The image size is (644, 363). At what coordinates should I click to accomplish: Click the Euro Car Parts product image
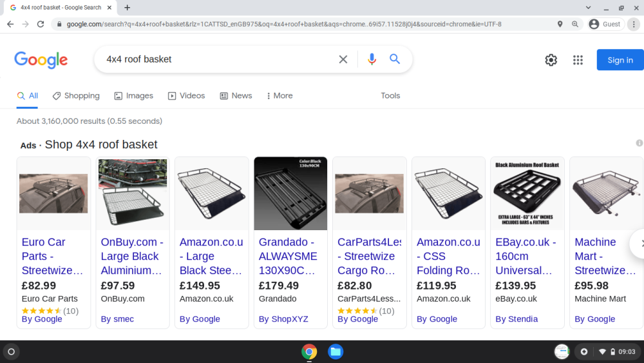pyautogui.click(x=53, y=193)
